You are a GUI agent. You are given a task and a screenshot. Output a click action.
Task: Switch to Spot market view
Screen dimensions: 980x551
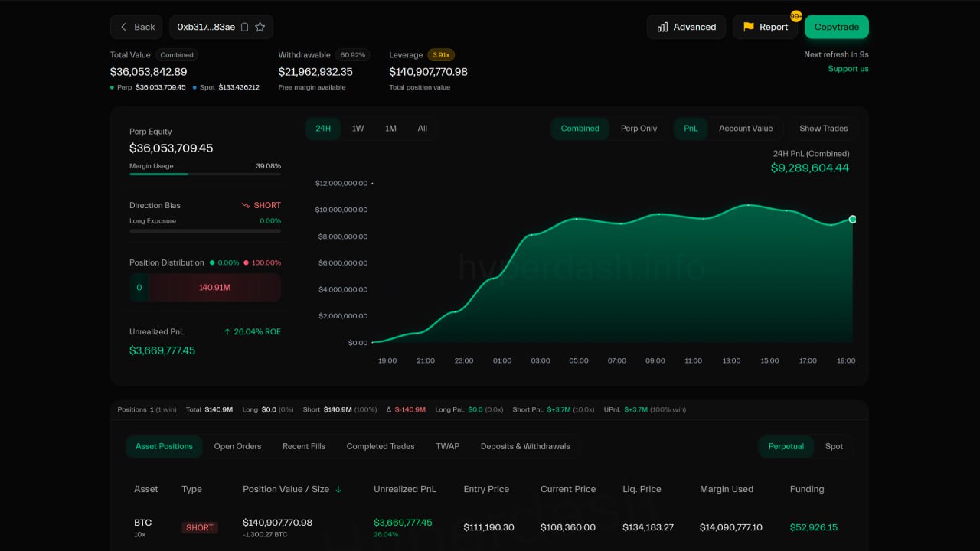(834, 446)
